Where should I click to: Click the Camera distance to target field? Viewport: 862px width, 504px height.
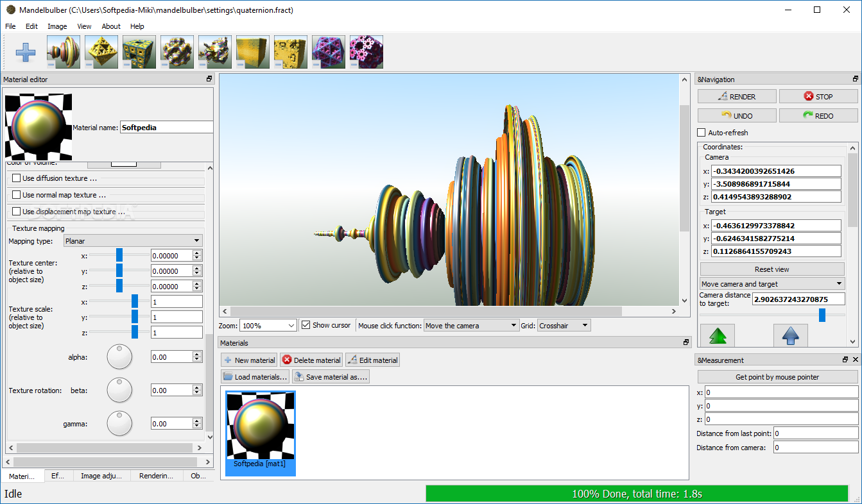click(798, 299)
